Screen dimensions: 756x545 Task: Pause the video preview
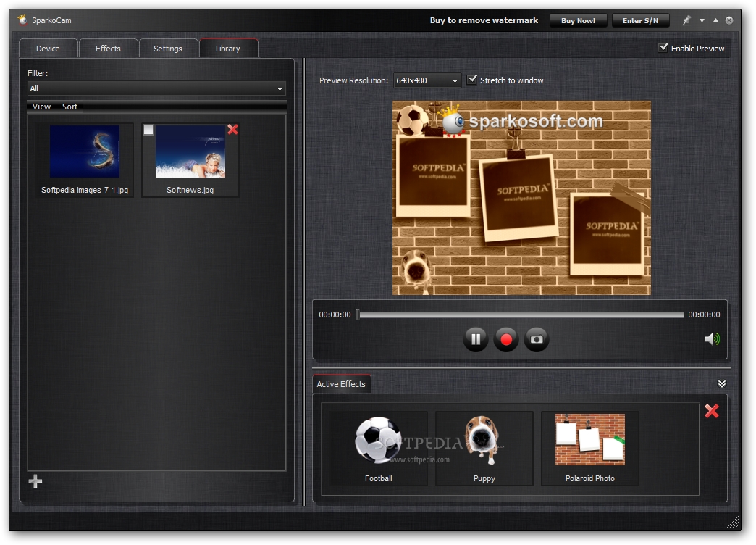pos(475,339)
